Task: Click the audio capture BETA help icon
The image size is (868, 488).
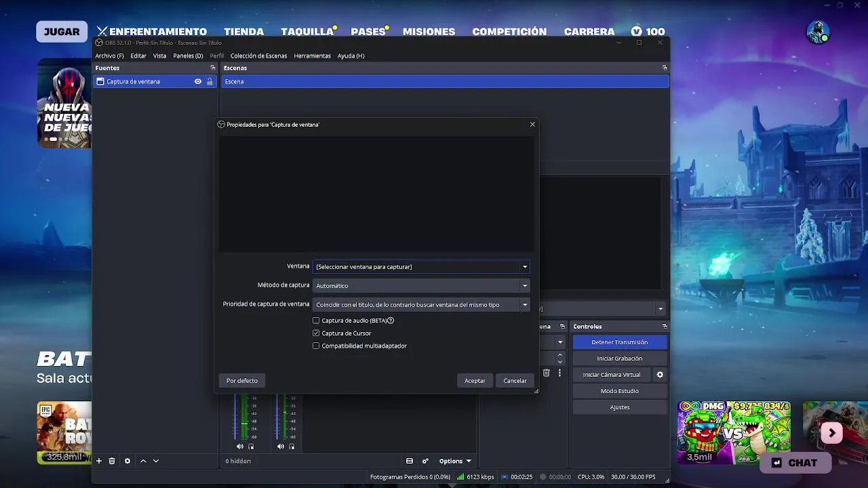Action: pyautogui.click(x=391, y=321)
